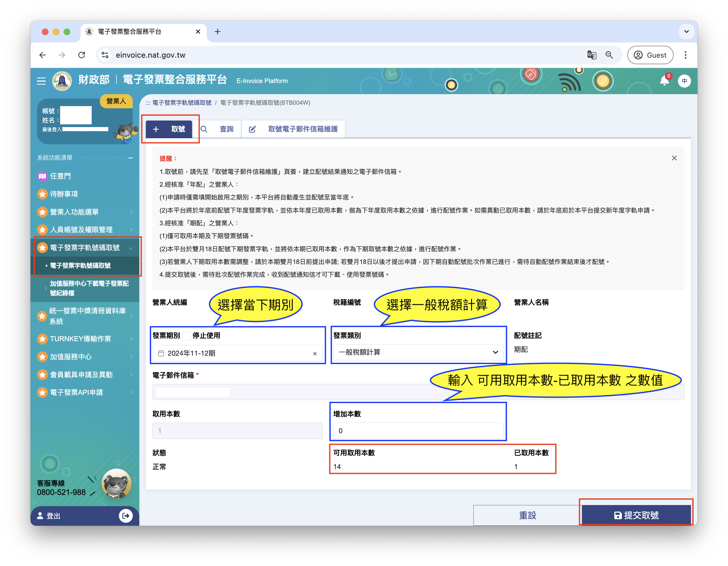
Task: Expand 統一發票中獎清冊資料庫系統 menu
Action: 85,316
